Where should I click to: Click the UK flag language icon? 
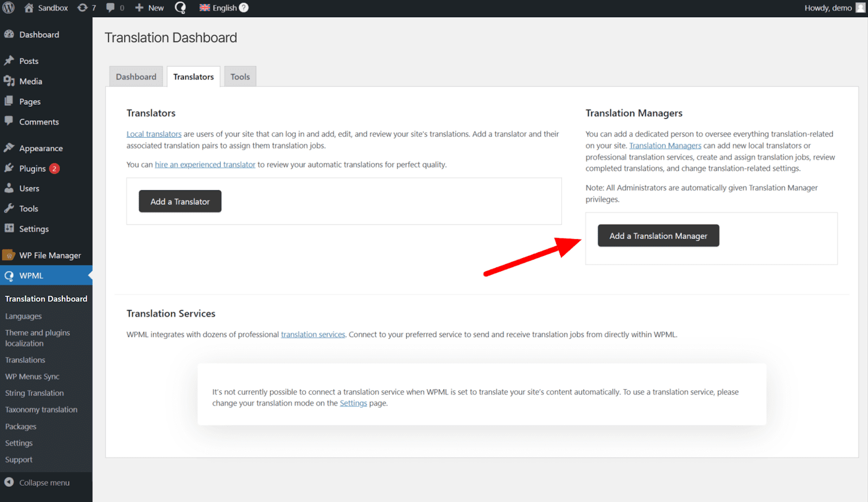(205, 8)
